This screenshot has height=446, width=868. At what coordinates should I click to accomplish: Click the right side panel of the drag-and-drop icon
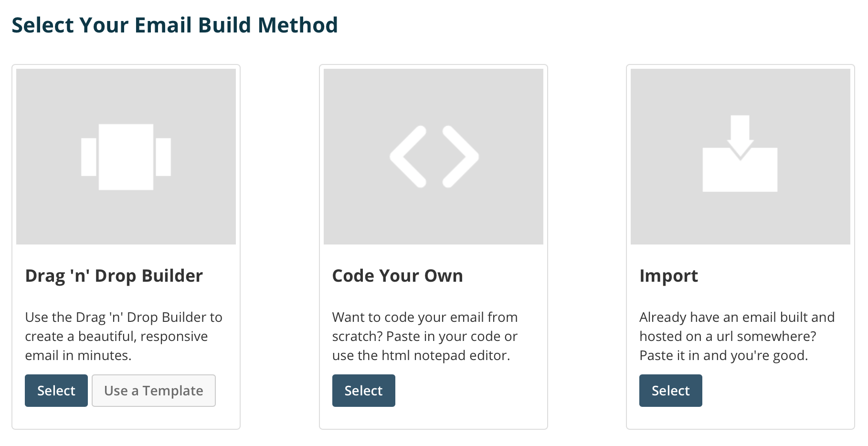pyautogui.click(x=163, y=157)
